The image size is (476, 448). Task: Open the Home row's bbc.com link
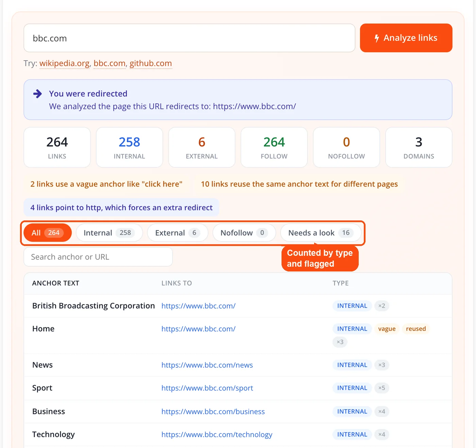(199, 329)
